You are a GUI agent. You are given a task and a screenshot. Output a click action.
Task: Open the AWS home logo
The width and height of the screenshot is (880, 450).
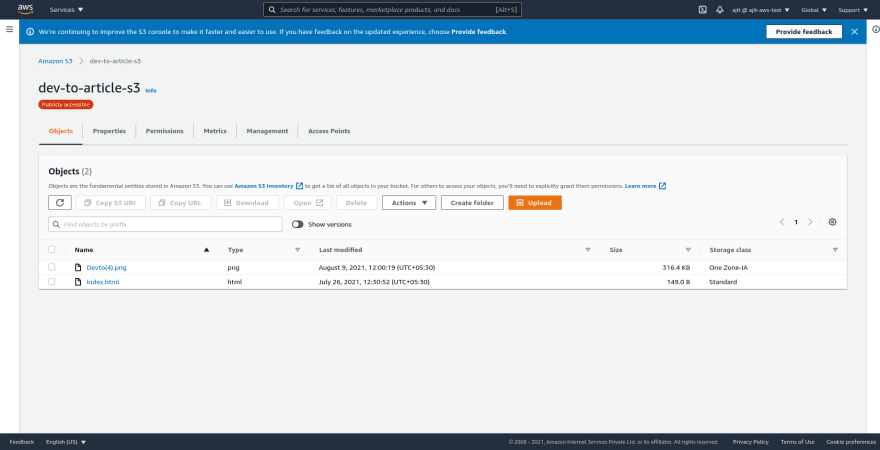25,9
